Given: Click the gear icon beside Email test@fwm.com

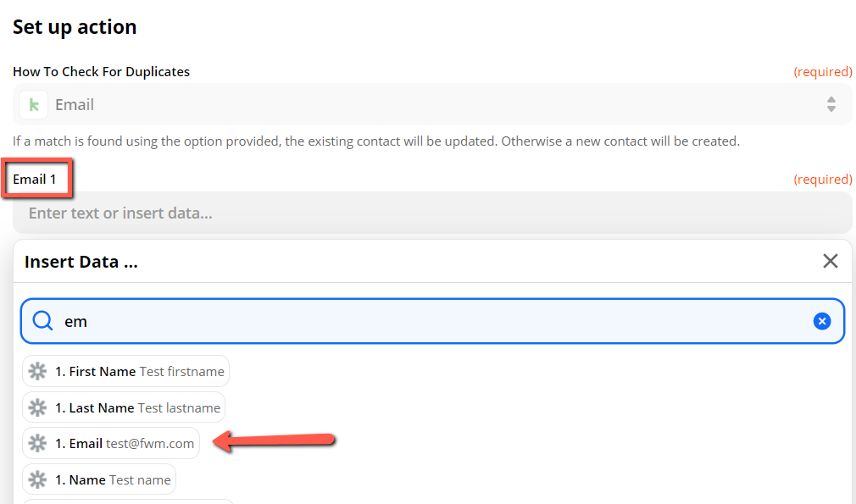Looking at the screenshot, I should [37, 443].
